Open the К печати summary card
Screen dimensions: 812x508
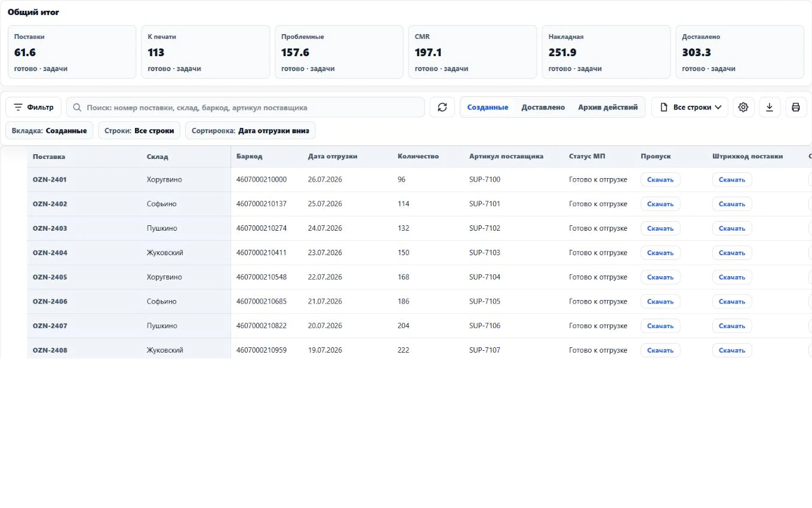(205, 52)
